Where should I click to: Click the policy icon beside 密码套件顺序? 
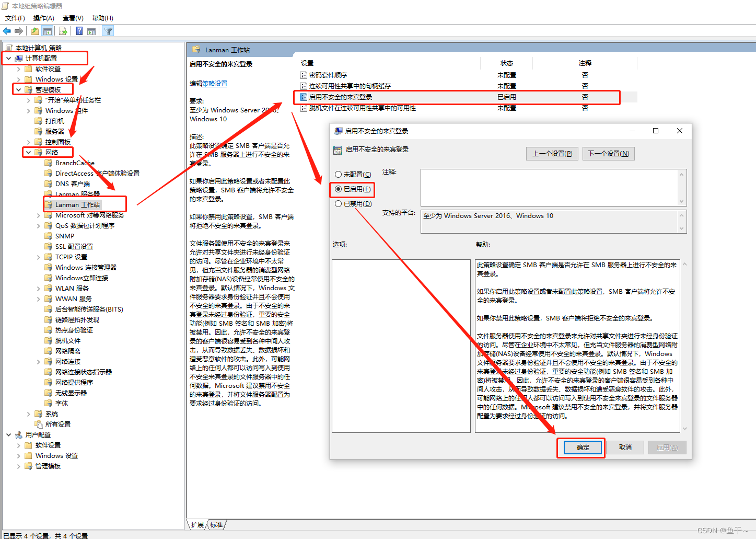click(x=304, y=75)
